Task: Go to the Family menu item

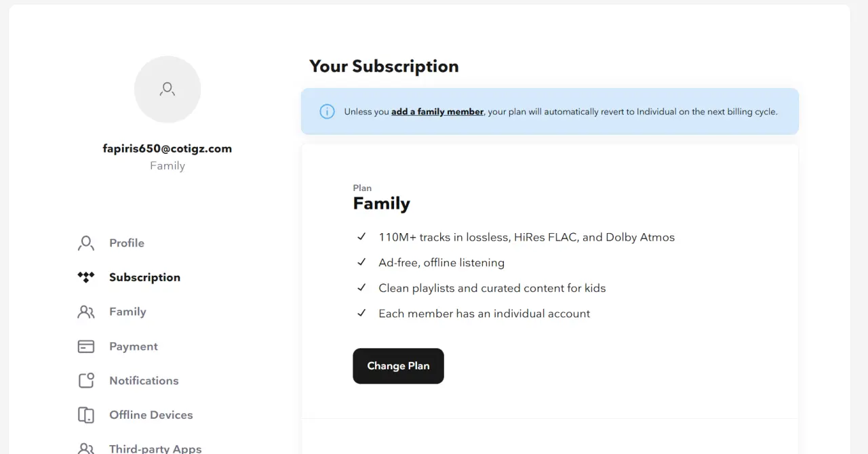Action: [127, 312]
